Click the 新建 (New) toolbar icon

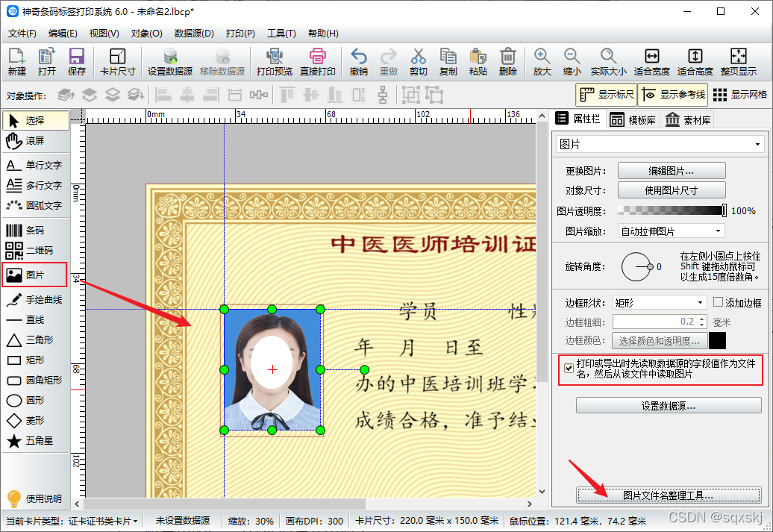[x=16, y=62]
